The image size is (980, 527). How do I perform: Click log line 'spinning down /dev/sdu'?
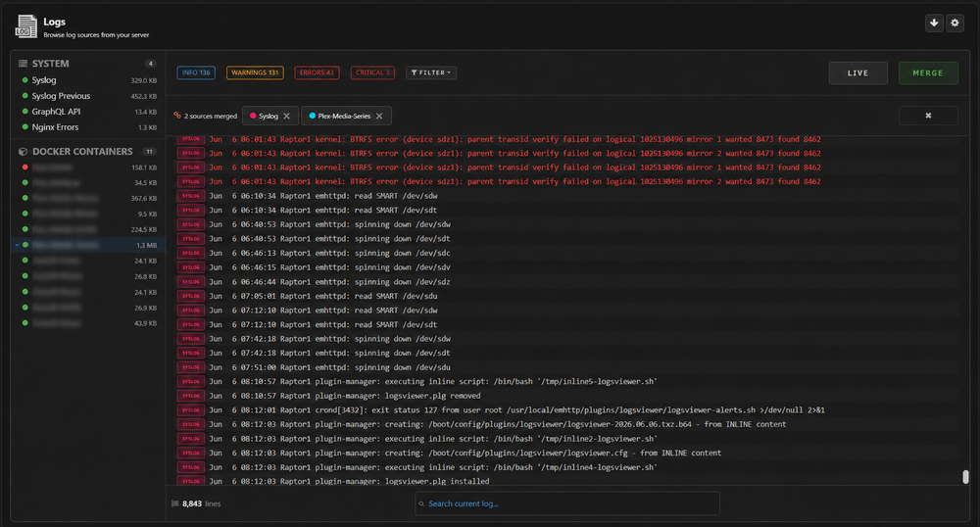[x=568, y=367]
